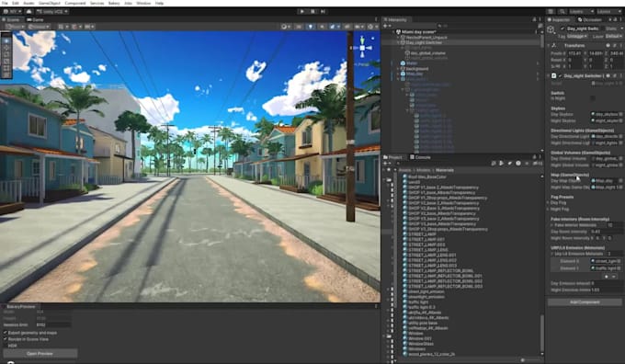Open the Global/Local rotation dropdown
Screen dimensions: 625x364
tap(39, 27)
